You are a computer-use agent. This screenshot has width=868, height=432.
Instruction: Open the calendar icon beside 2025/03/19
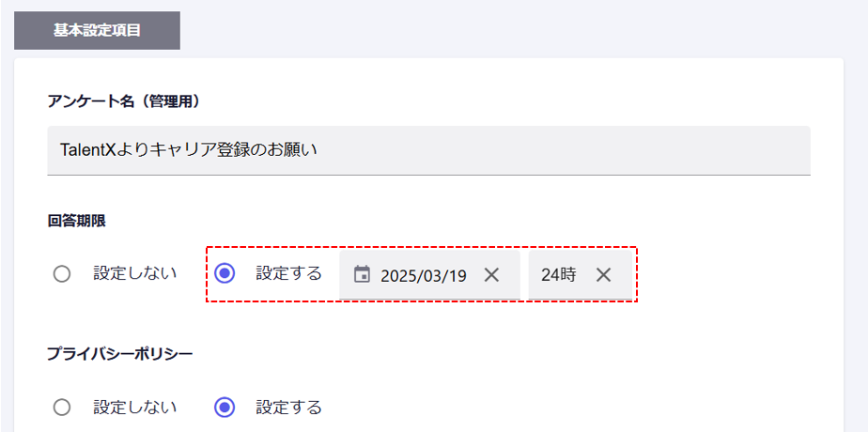(x=362, y=274)
